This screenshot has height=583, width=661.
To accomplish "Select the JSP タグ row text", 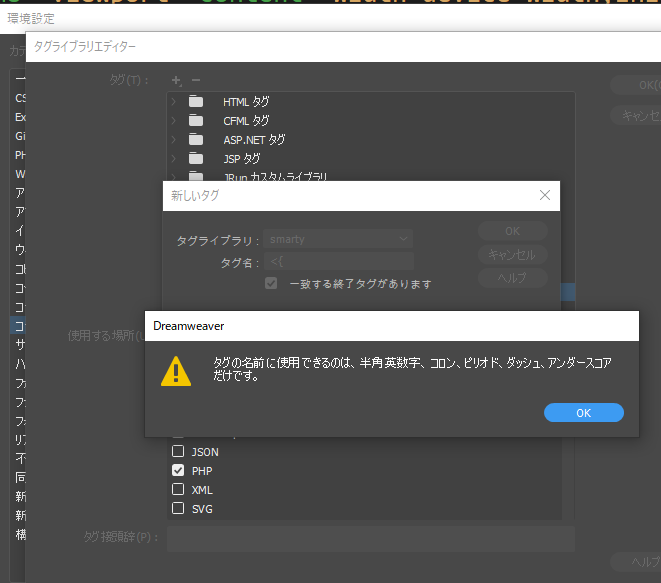I will (242, 159).
